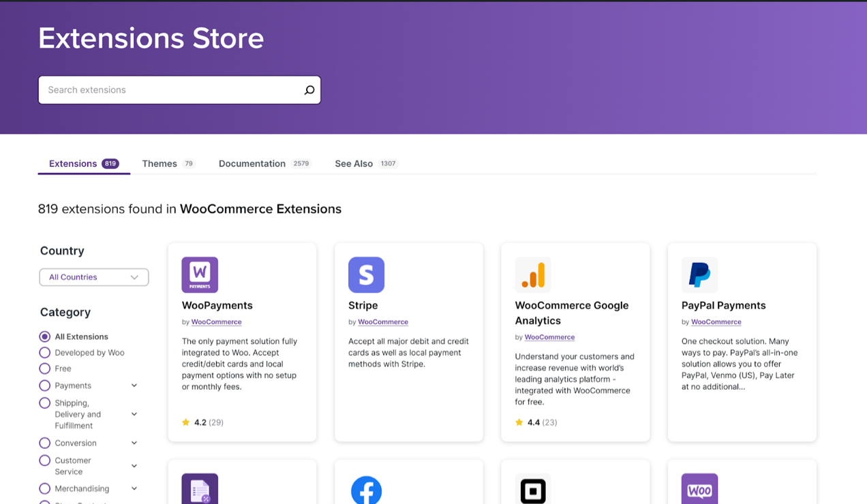Viewport: 867px width, 504px height.
Task: Switch to the Themes tab
Action: click(x=159, y=163)
